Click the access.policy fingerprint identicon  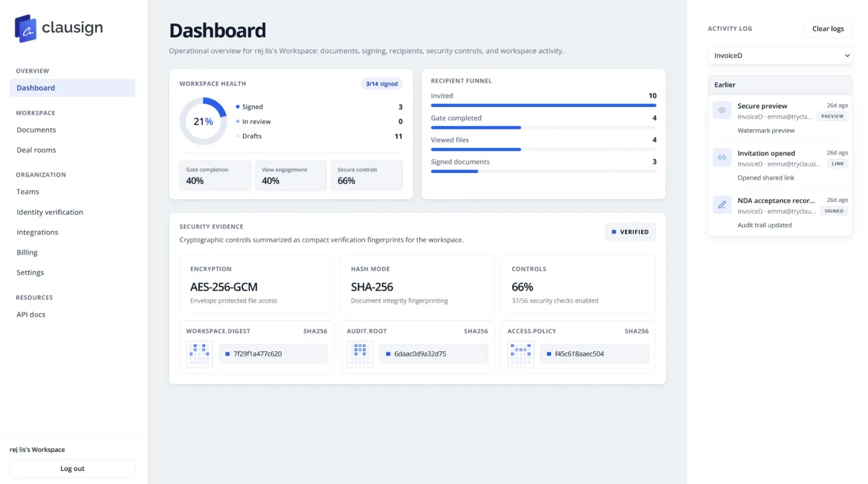click(521, 354)
